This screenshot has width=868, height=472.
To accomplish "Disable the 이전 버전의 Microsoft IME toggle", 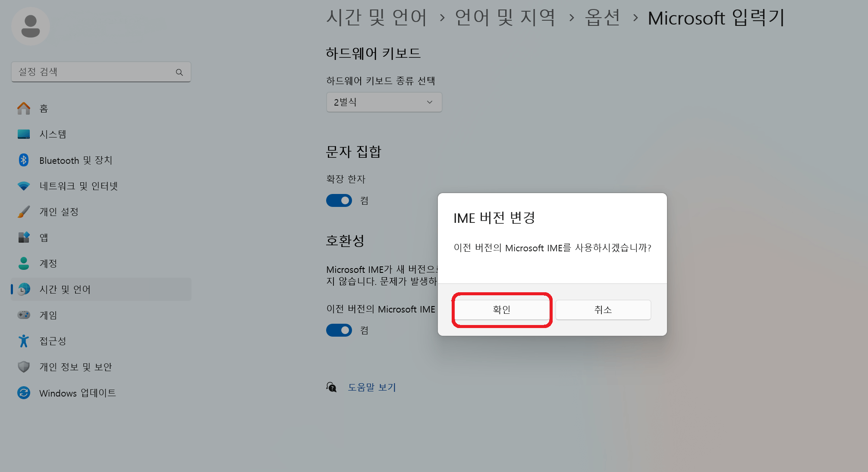I will [x=339, y=330].
